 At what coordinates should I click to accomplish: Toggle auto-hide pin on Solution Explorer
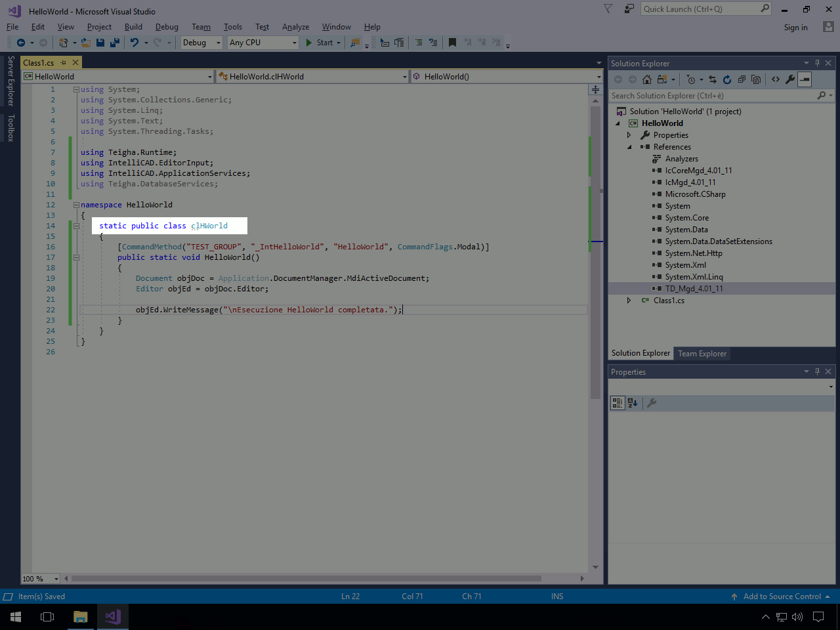click(817, 63)
